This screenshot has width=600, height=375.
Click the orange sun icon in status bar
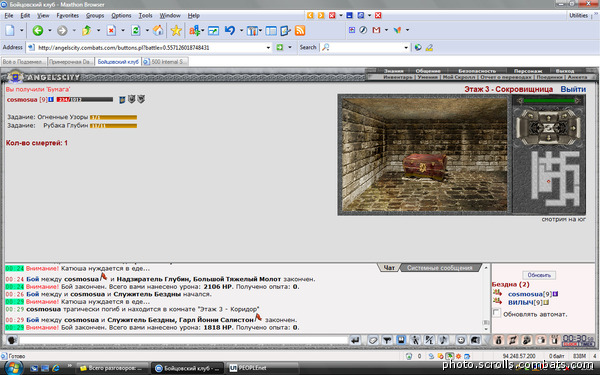458,356
